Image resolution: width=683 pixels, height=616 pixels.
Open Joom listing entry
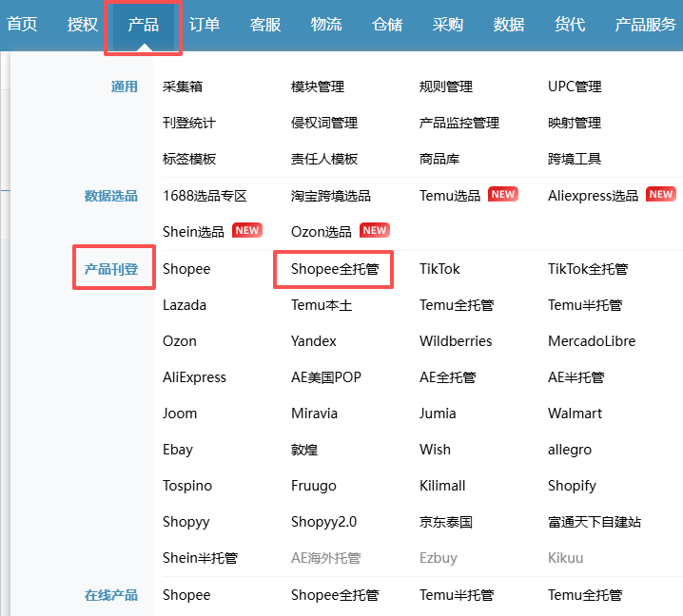180,414
